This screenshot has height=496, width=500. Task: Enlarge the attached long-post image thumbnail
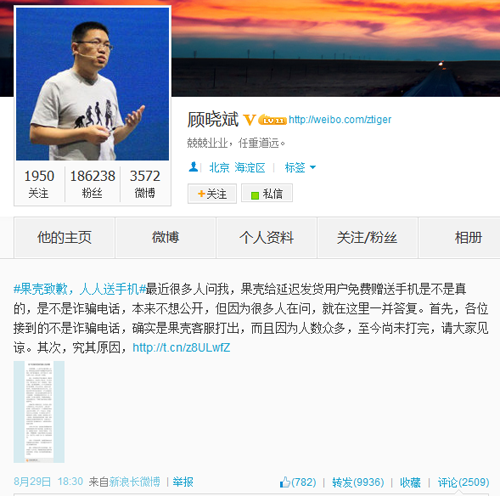(x=39, y=412)
